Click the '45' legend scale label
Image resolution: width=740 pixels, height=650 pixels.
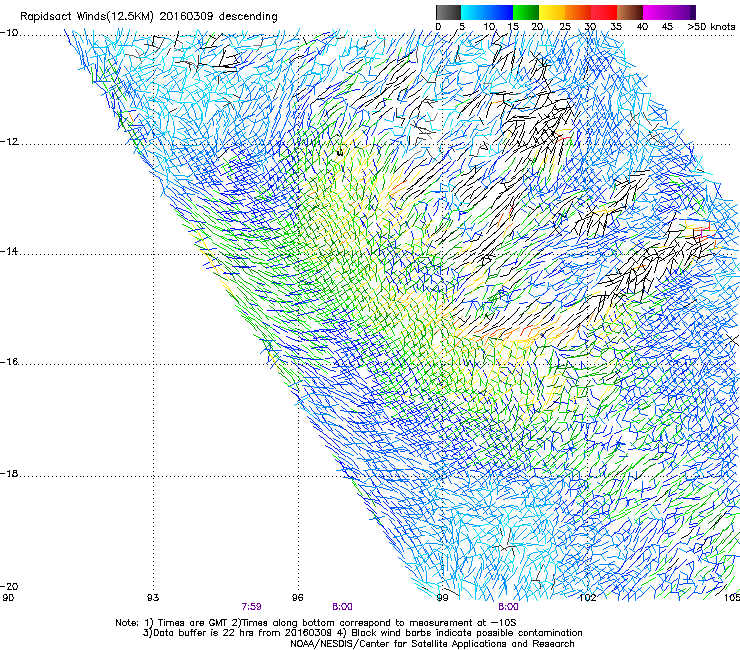pos(667,26)
